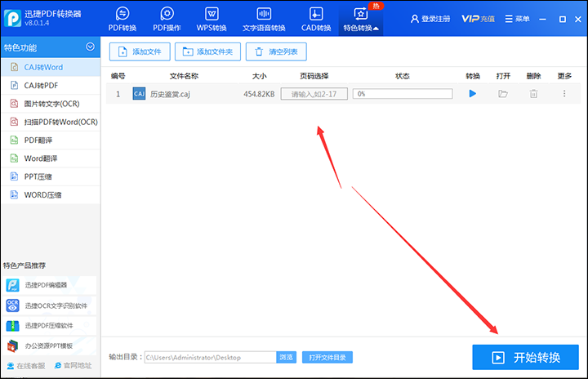The width and height of the screenshot is (588, 379).
Task: Click the 迅捷PDF转换器 app logo
Action: [x=13, y=18]
